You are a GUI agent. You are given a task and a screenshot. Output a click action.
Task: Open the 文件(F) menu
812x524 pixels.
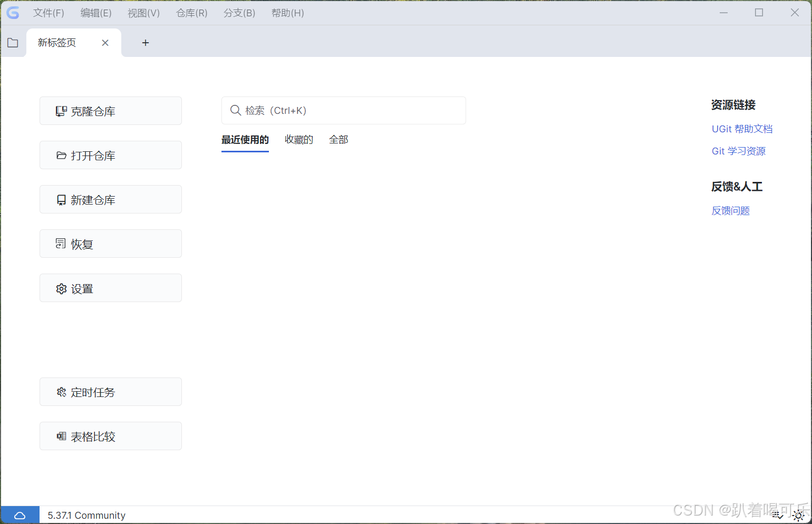click(49, 13)
